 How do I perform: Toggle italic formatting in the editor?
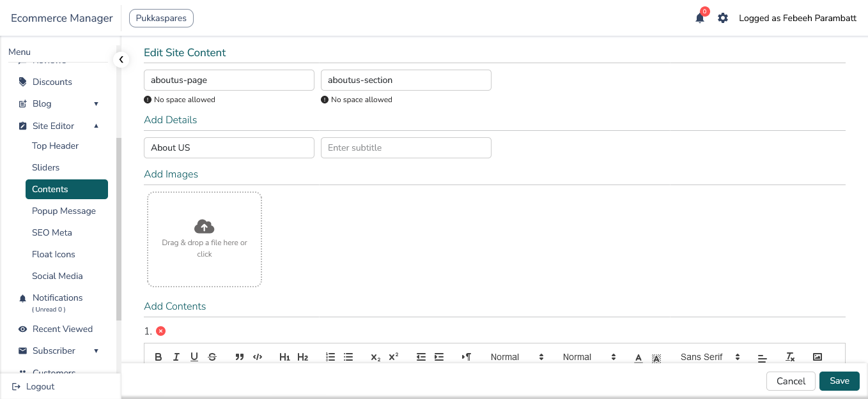(x=176, y=357)
